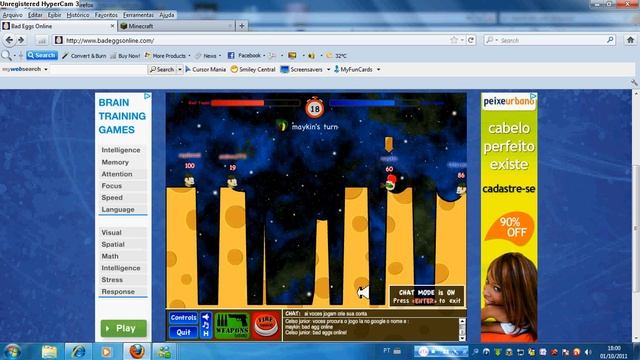640x360 pixels.
Task: Expand the Screensavers dropdown arrow
Action: point(328,69)
